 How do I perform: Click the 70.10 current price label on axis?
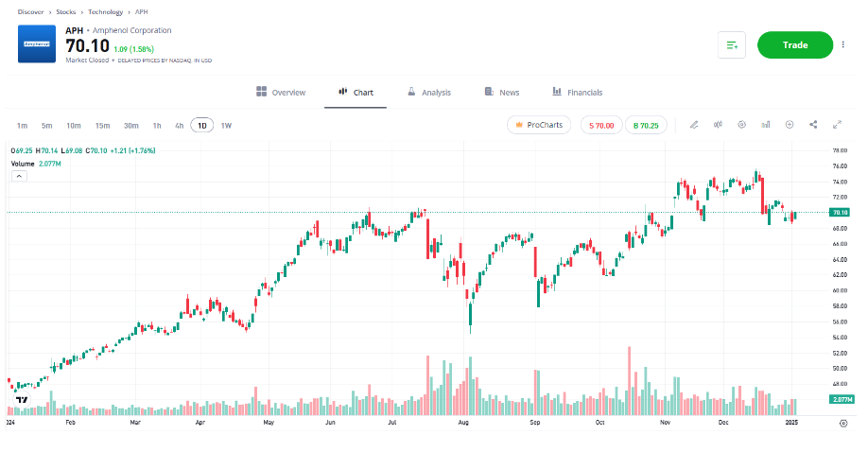(x=840, y=212)
